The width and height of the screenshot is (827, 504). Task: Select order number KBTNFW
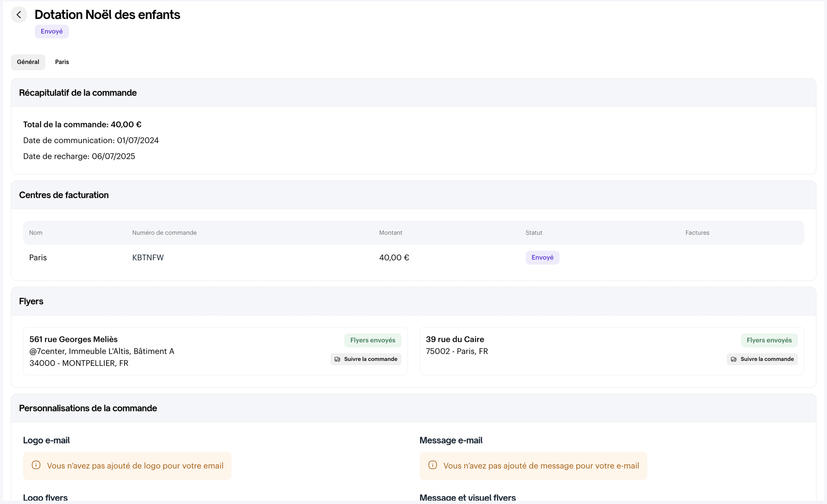click(x=148, y=258)
